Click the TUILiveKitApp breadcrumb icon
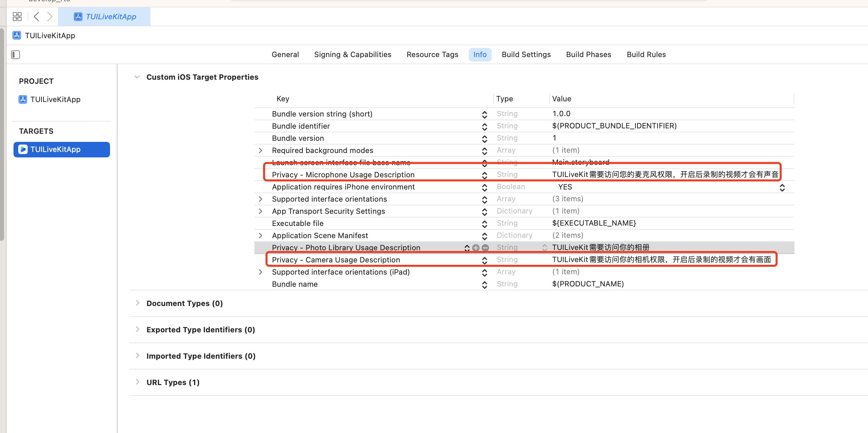 point(17,35)
